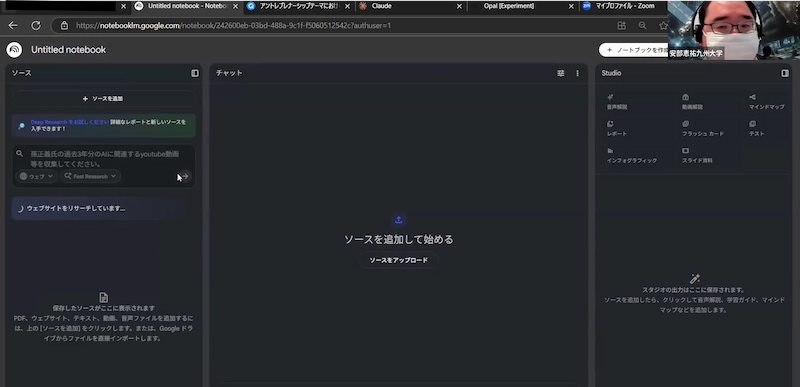Click the browser zoom magnifier icon in address bar
The height and width of the screenshot is (387, 800).
[x=642, y=25]
